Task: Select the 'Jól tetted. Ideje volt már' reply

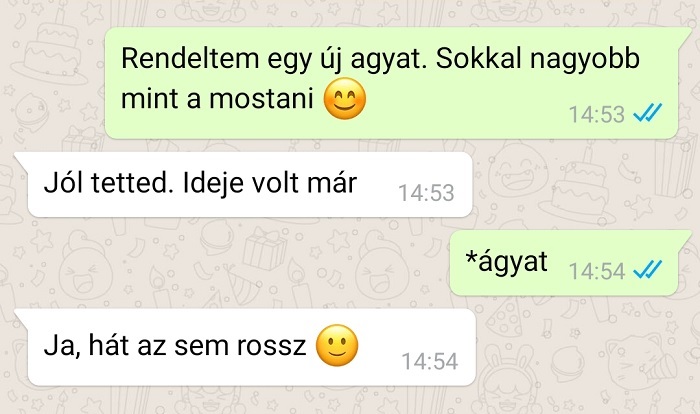Action: coord(243,184)
